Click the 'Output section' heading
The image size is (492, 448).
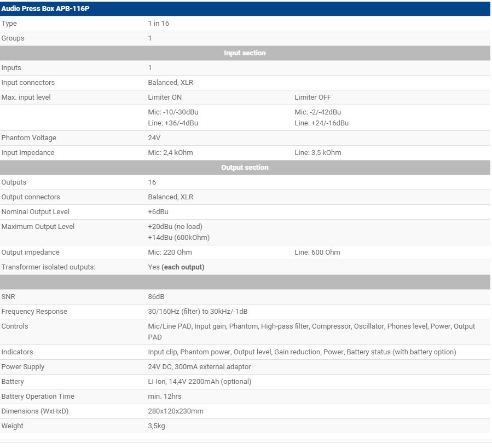click(x=245, y=168)
